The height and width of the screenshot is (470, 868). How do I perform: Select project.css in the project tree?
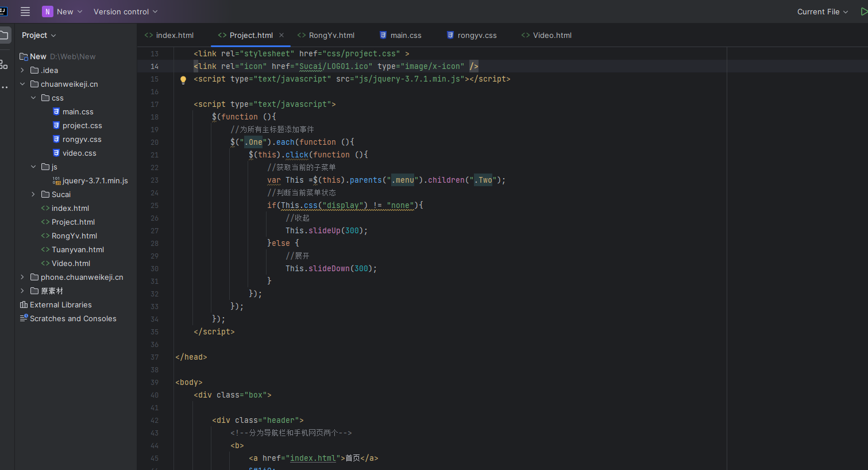tap(82, 125)
